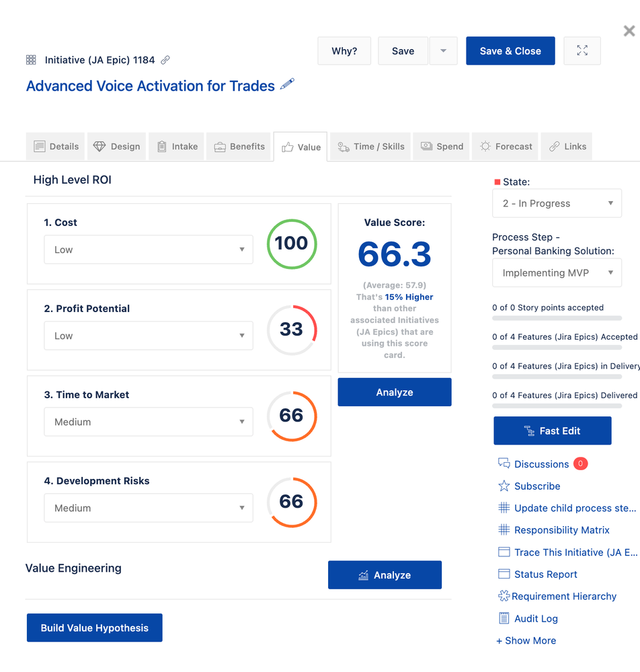Click the pencil icon to edit the title
This screenshot has width=640, height=672.
(x=287, y=84)
